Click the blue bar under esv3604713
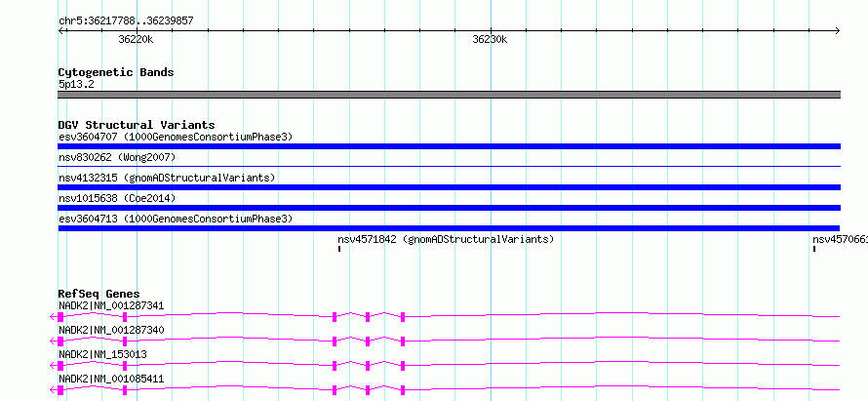The width and height of the screenshot is (868, 401). pos(449,228)
